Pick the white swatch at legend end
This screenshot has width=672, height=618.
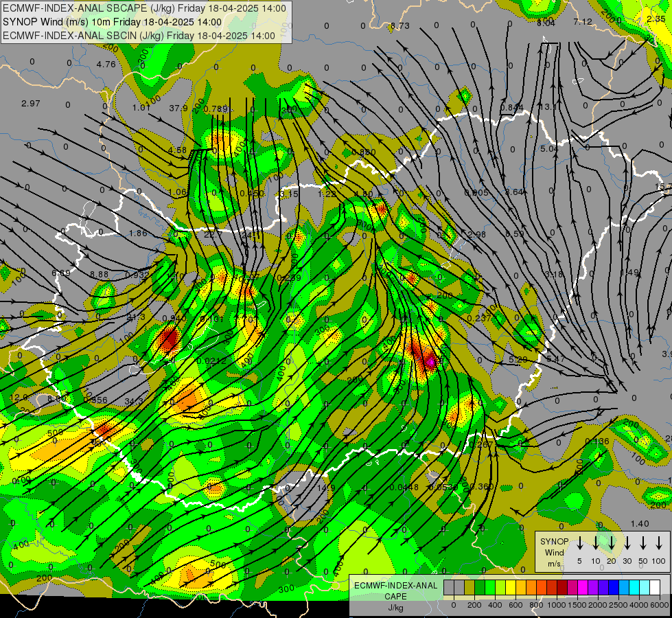(655, 587)
